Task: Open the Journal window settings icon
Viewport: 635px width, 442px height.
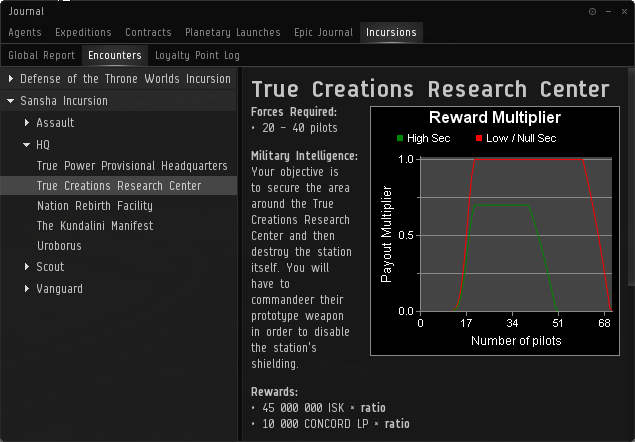Action: pos(592,11)
